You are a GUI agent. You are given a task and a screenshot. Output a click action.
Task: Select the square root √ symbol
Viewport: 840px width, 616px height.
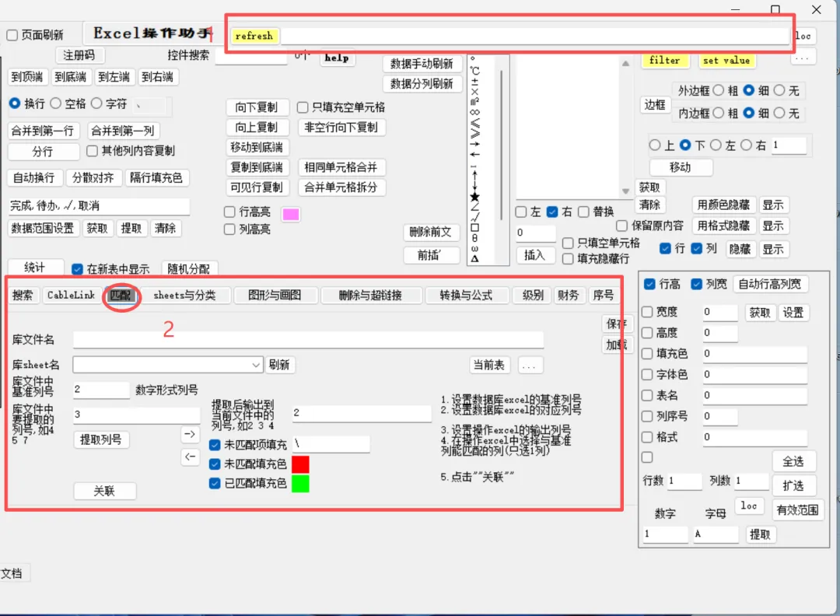474,217
